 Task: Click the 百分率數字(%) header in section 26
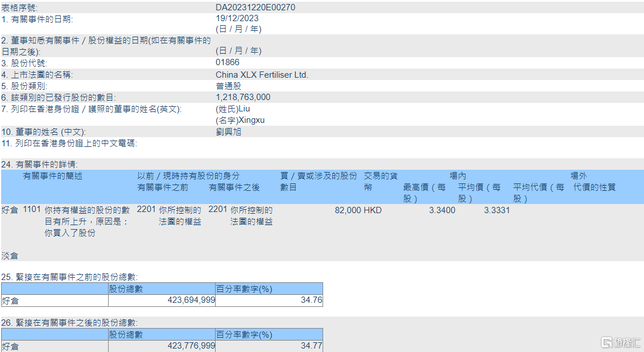click(244, 335)
